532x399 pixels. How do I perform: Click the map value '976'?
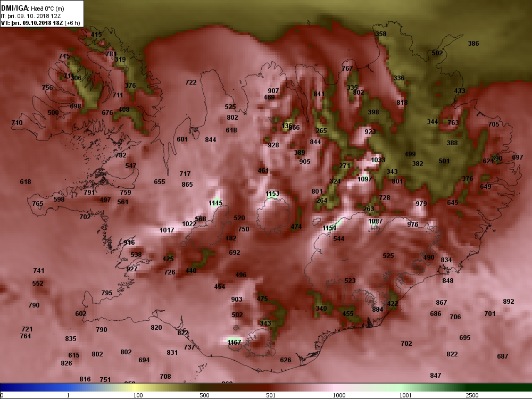coord(413,225)
